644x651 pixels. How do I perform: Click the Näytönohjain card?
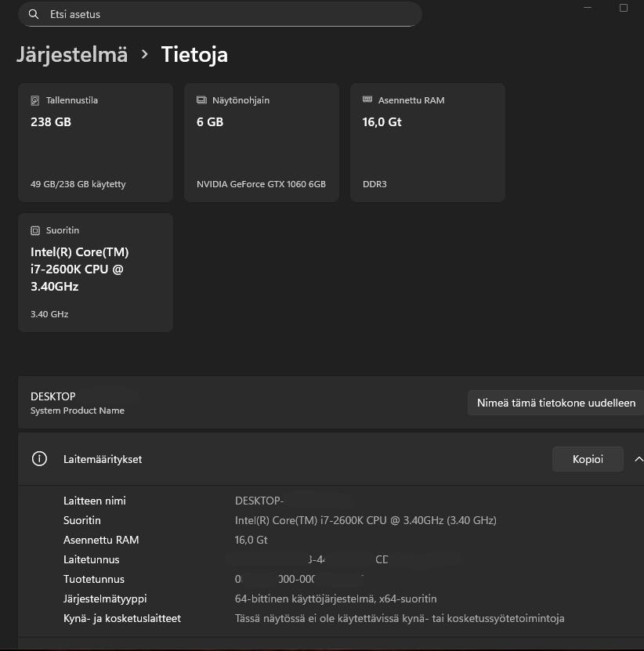pos(261,142)
